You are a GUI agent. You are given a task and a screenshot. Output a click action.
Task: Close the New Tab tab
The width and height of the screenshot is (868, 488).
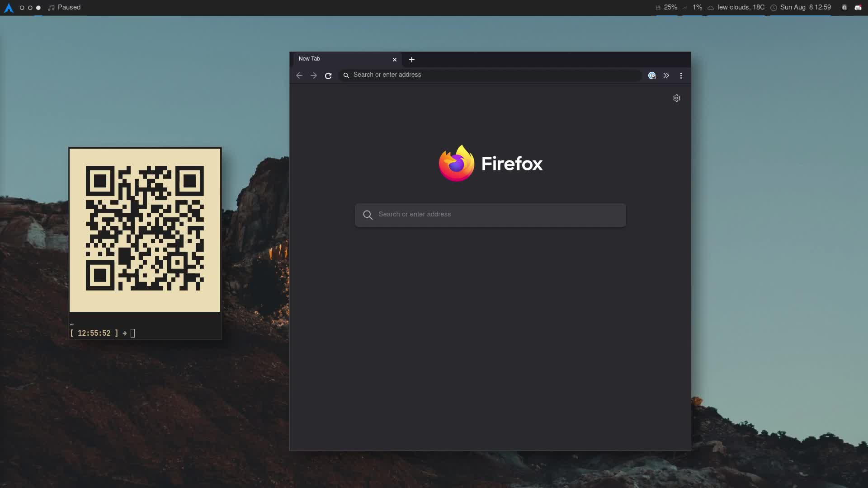[395, 60]
